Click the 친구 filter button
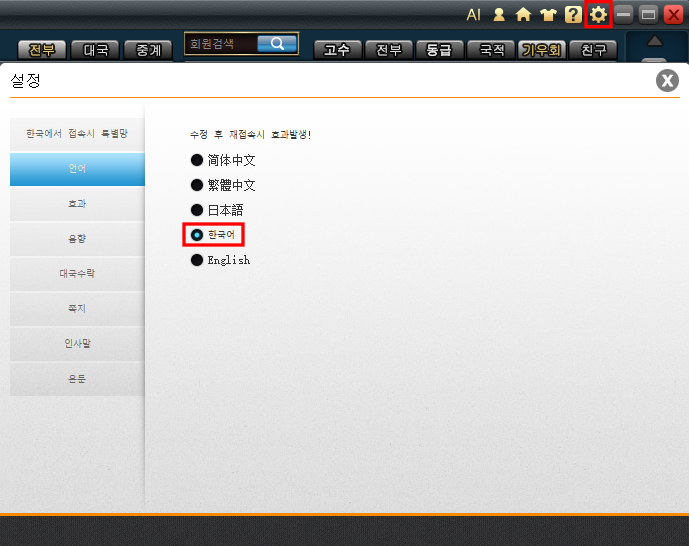The height and width of the screenshot is (546, 689). pyautogui.click(x=593, y=50)
